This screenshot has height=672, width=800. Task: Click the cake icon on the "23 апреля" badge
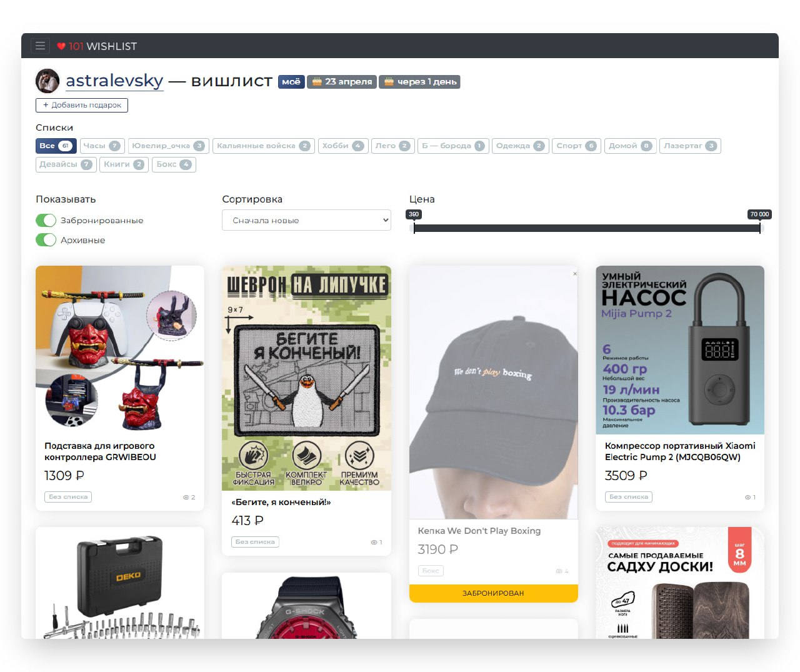point(317,81)
